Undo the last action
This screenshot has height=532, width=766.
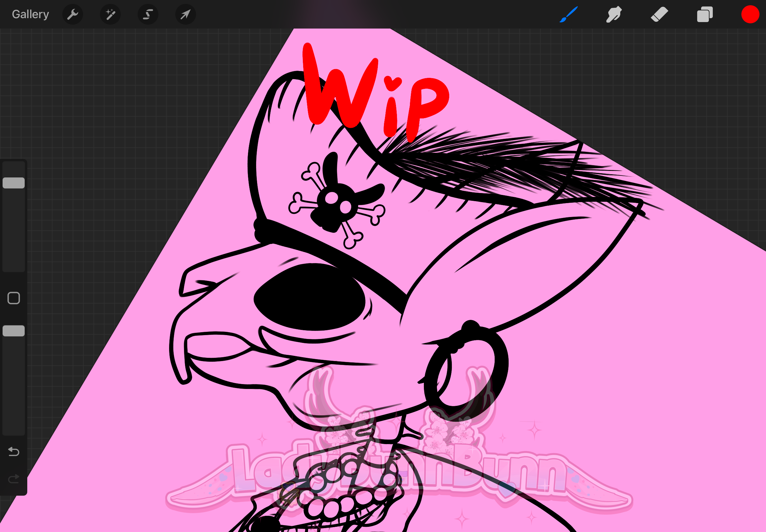pyautogui.click(x=14, y=452)
